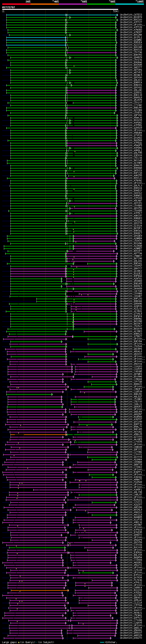Select entry UniRef100_Q7XP26
The height and width of the screenshot is (644, 146).
pos(131,135)
